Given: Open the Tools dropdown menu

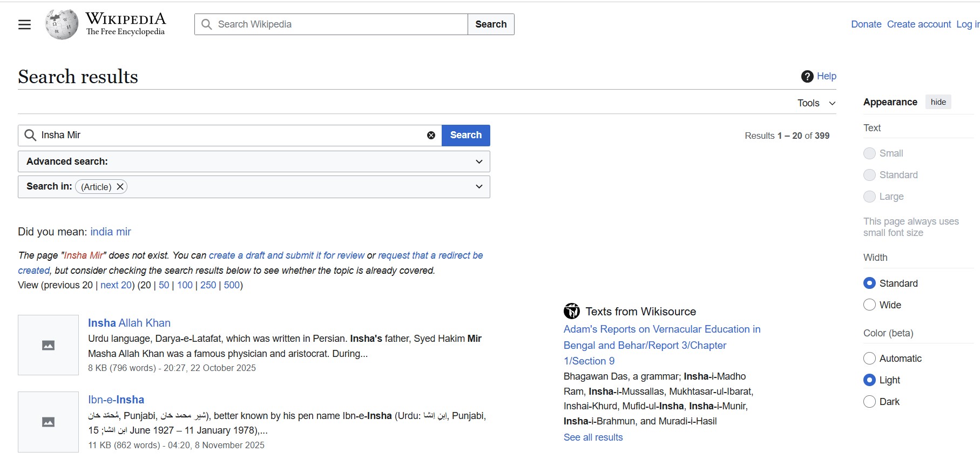Looking at the screenshot, I should point(816,103).
